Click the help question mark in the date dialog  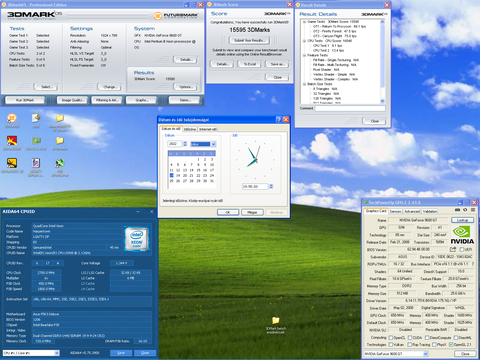[x=279, y=120]
